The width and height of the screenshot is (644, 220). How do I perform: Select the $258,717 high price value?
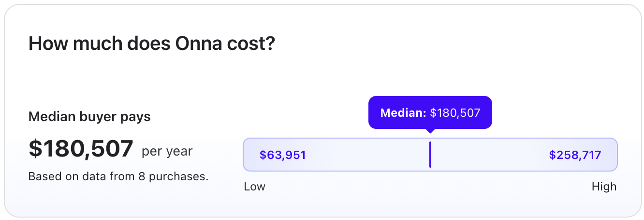[x=575, y=155]
